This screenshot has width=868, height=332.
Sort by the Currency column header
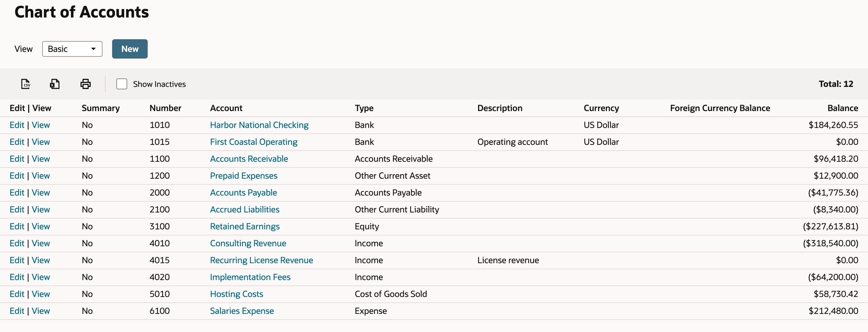coord(601,108)
